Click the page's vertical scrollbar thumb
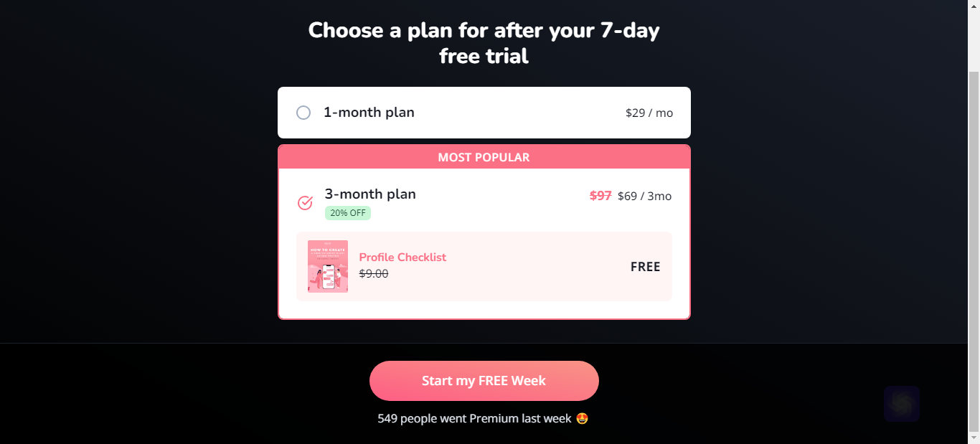The image size is (980, 444). pyautogui.click(x=974, y=251)
